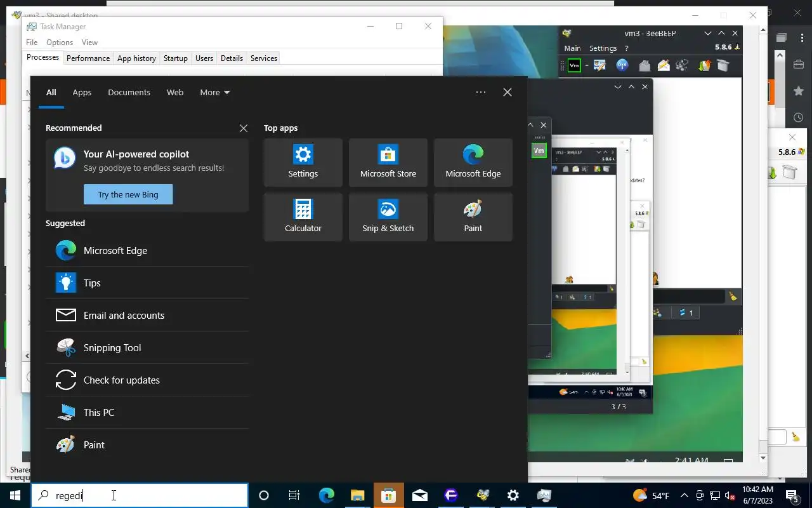Screen dimensions: 812x508
Task: Click up chevron in large BeeBEEP title bar
Action: coord(722,34)
